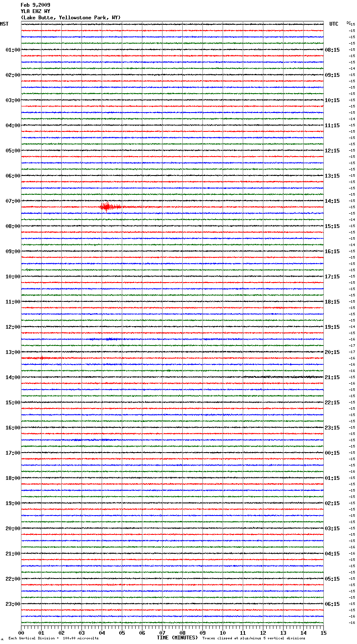Pick the 05:15 UTC time label
Viewport: 357px width, 644px height.
pos(332,579)
